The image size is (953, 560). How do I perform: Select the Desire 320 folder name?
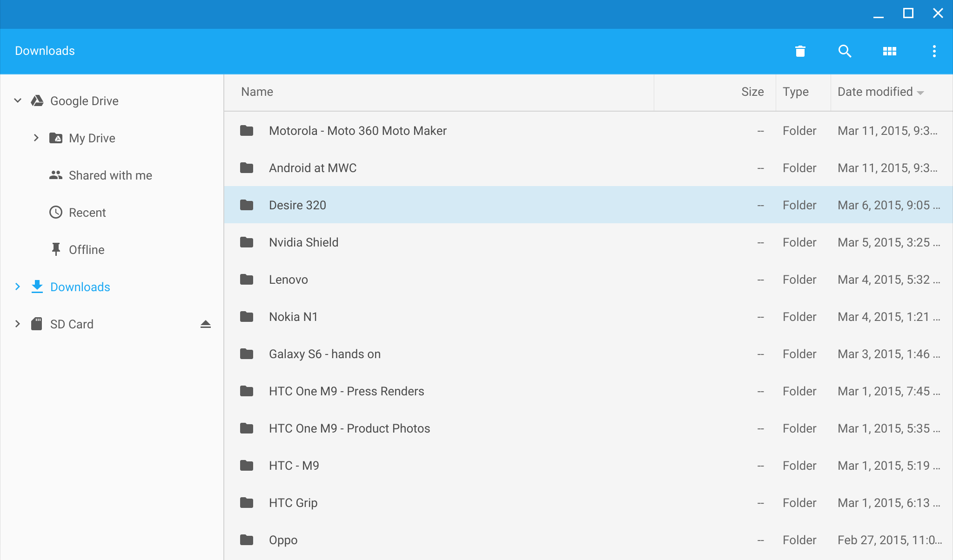297,205
